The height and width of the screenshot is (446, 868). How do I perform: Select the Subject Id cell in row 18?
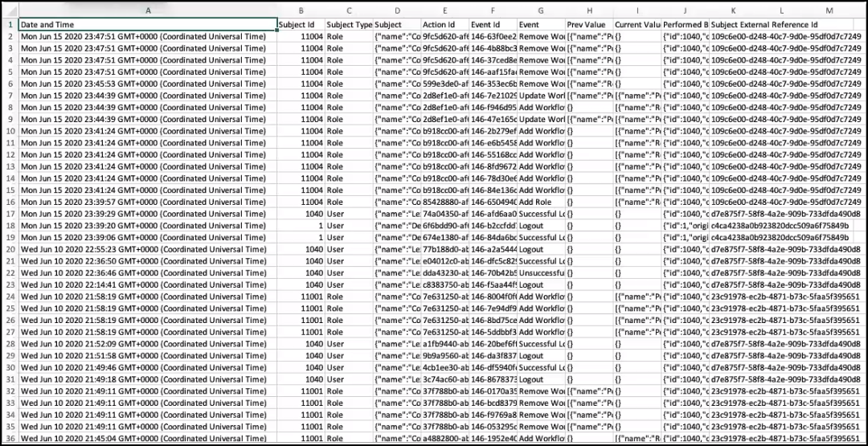tap(301, 225)
